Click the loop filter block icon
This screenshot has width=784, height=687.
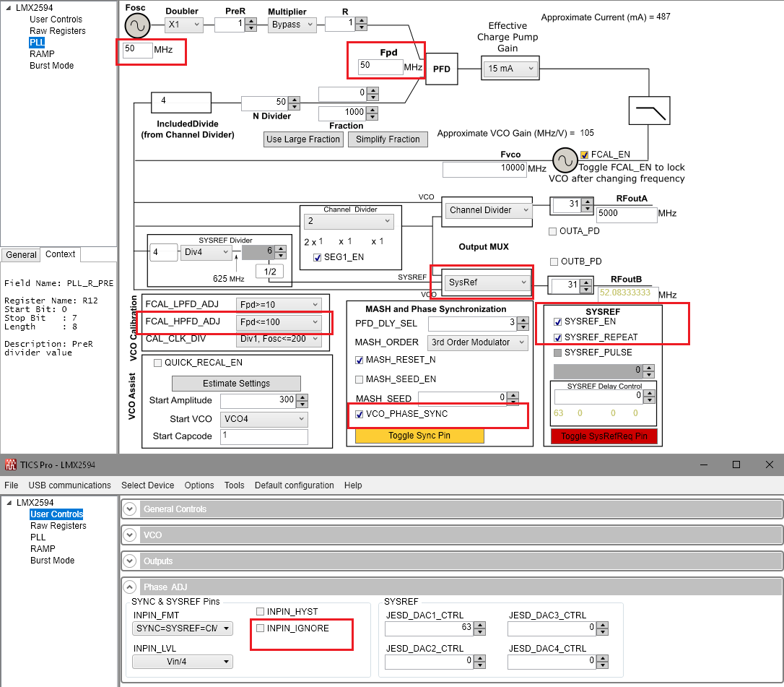tap(649, 111)
